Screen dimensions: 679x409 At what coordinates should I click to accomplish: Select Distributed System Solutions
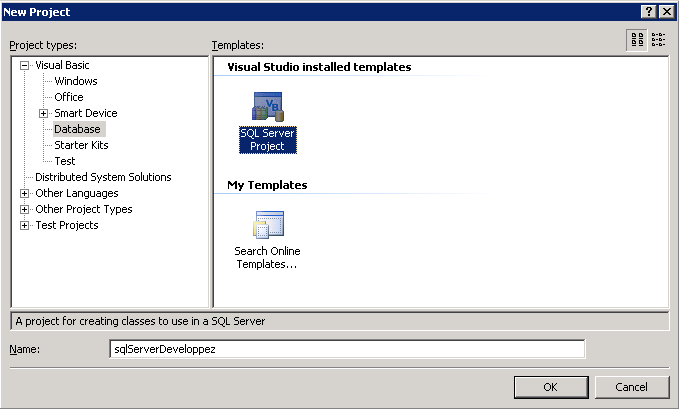(103, 177)
